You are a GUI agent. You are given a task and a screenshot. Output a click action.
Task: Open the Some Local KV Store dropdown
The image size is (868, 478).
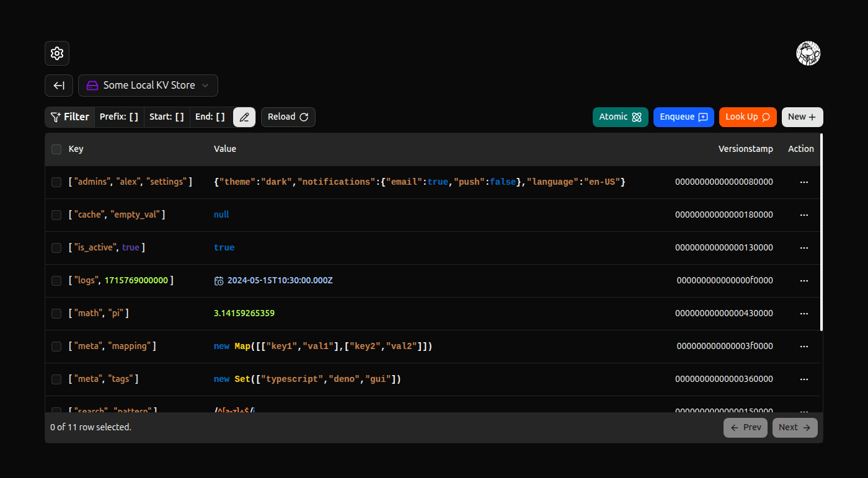[148, 85]
